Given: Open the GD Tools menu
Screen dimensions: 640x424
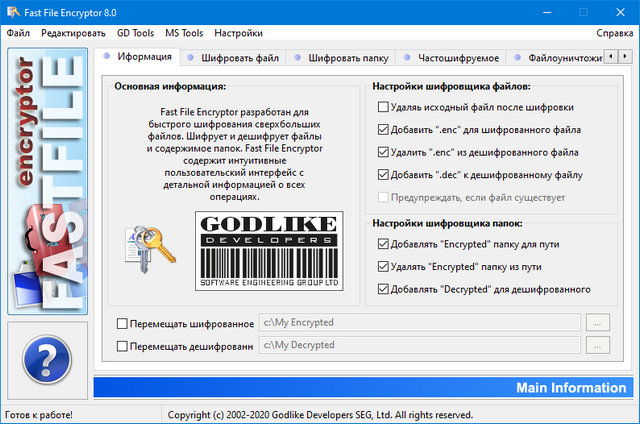Looking at the screenshot, I should pyautogui.click(x=137, y=32).
